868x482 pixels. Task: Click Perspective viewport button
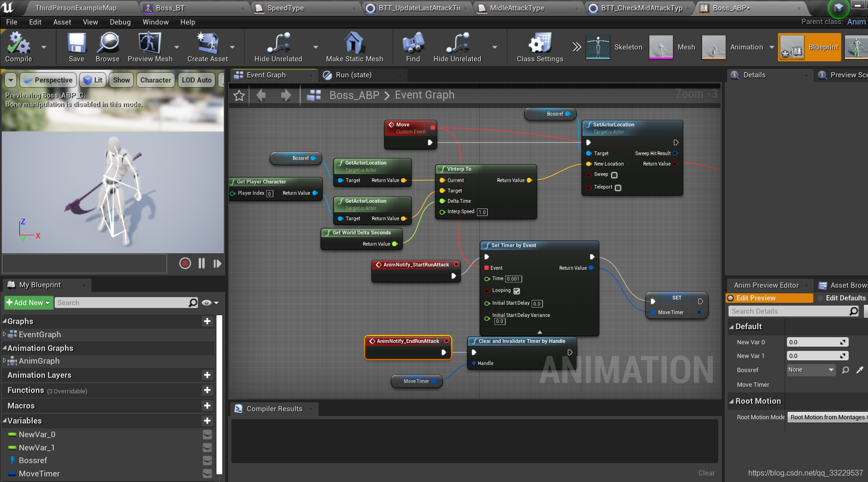click(x=48, y=80)
